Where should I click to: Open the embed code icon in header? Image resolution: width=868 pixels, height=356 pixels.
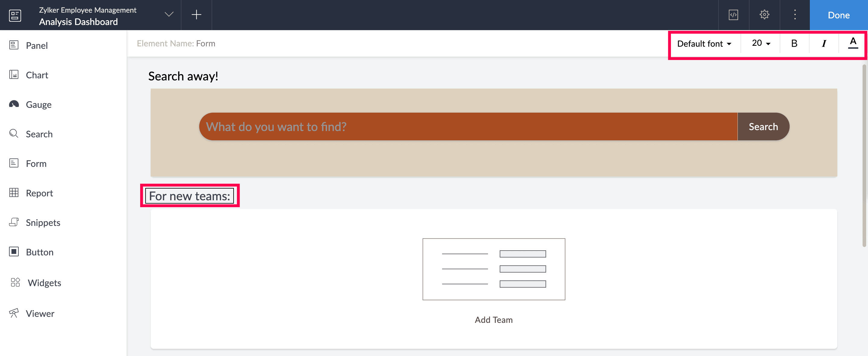point(733,15)
